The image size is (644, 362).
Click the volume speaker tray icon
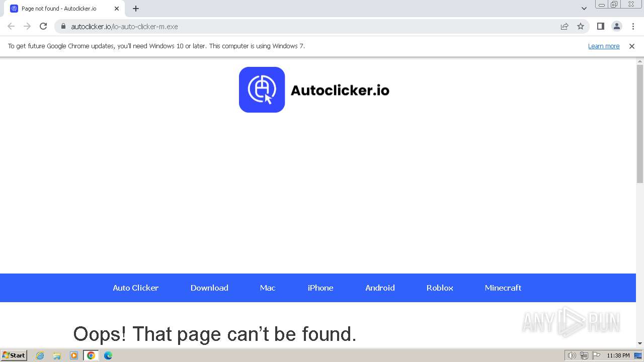[x=572, y=355]
